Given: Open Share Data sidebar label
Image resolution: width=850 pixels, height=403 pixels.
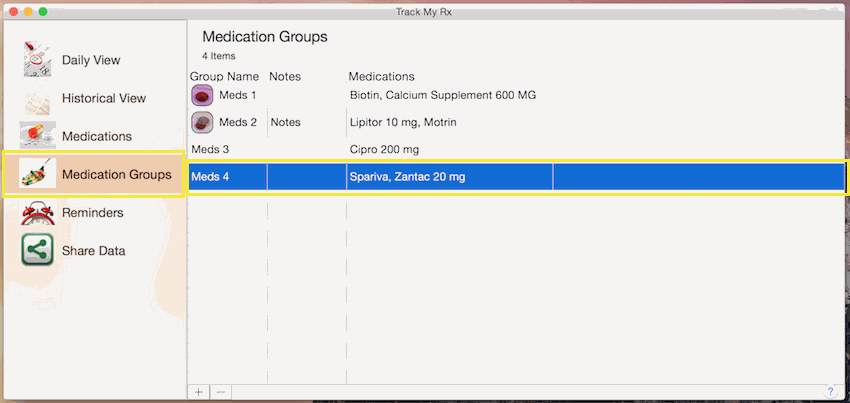Looking at the screenshot, I should coord(94,251).
